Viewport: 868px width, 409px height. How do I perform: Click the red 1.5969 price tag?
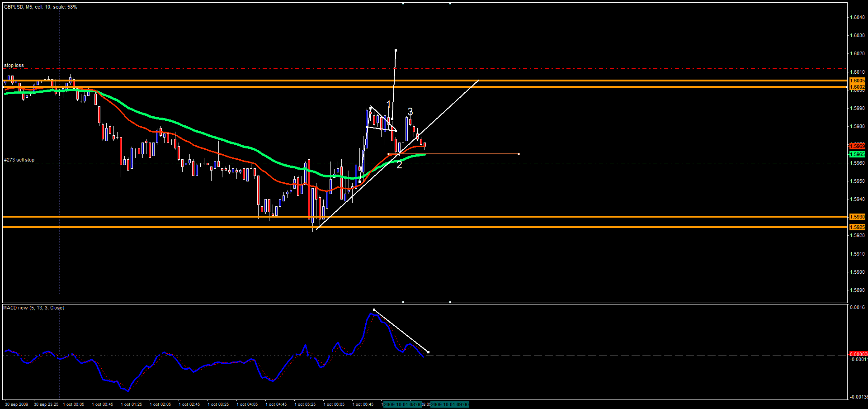[857, 146]
